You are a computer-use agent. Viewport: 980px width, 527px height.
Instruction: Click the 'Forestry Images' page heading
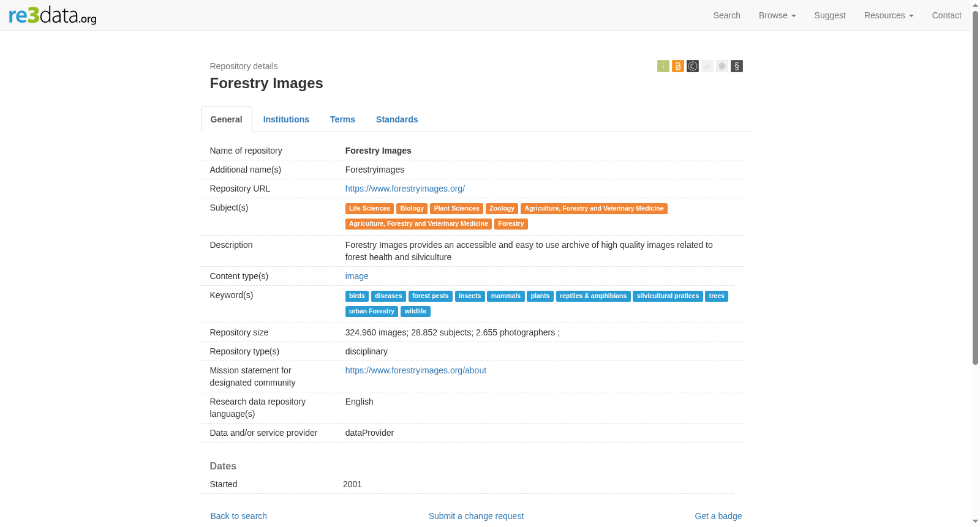click(x=266, y=83)
